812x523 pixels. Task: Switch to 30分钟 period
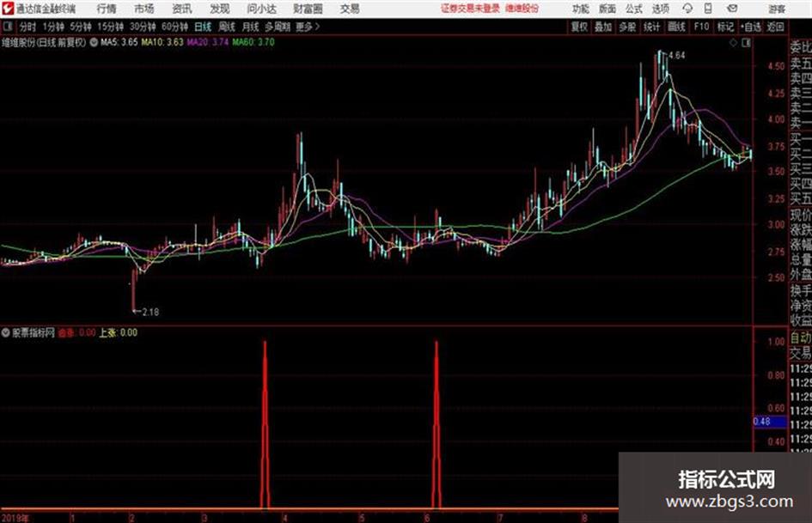click(143, 27)
